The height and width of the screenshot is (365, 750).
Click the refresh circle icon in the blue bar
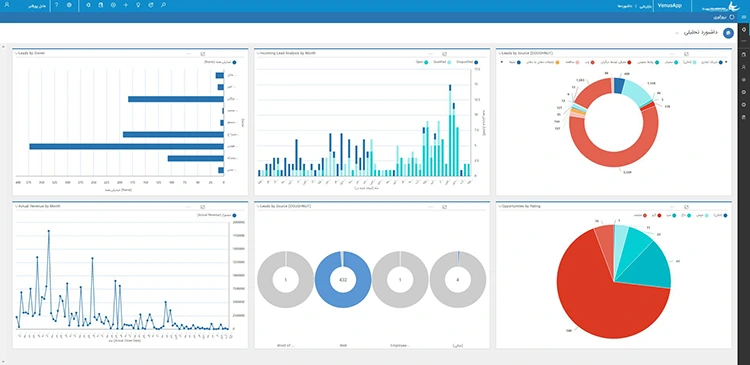[732, 17]
